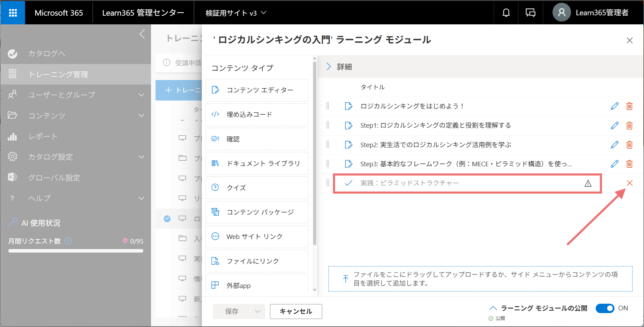Toggle ラーニング モジュールの公開 switch off
The width and height of the screenshot is (644, 327).
click(x=605, y=308)
